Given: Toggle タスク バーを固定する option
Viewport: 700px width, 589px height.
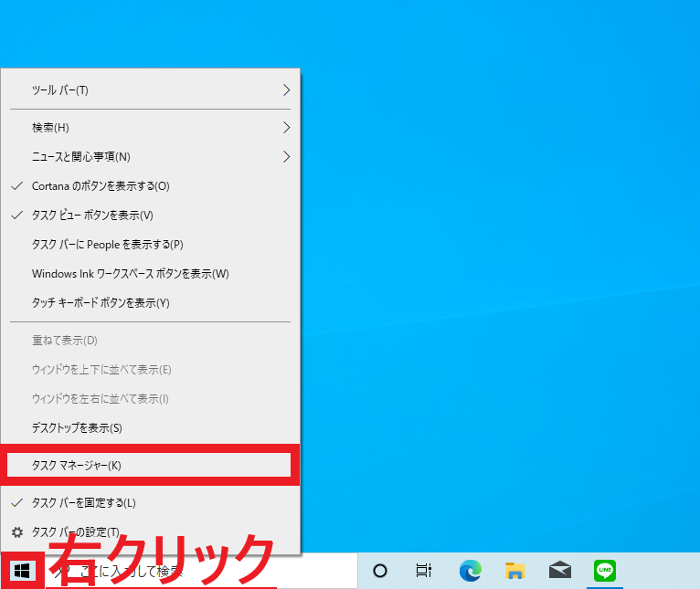Looking at the screenshot, I should point(83,503).
